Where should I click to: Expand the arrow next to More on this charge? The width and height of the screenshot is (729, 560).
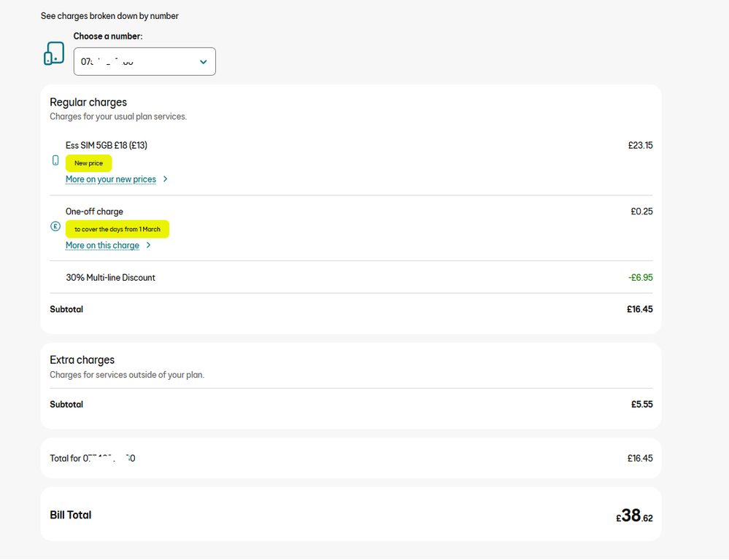[x=149, y=246]
